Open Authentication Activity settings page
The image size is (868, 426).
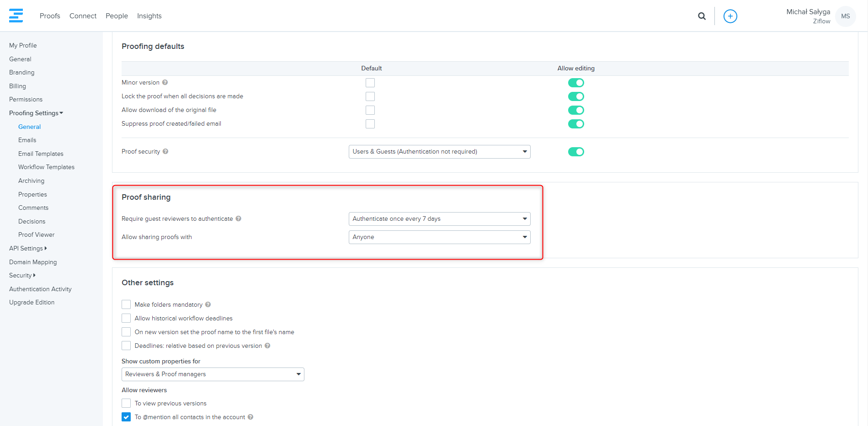click(40, 289)
